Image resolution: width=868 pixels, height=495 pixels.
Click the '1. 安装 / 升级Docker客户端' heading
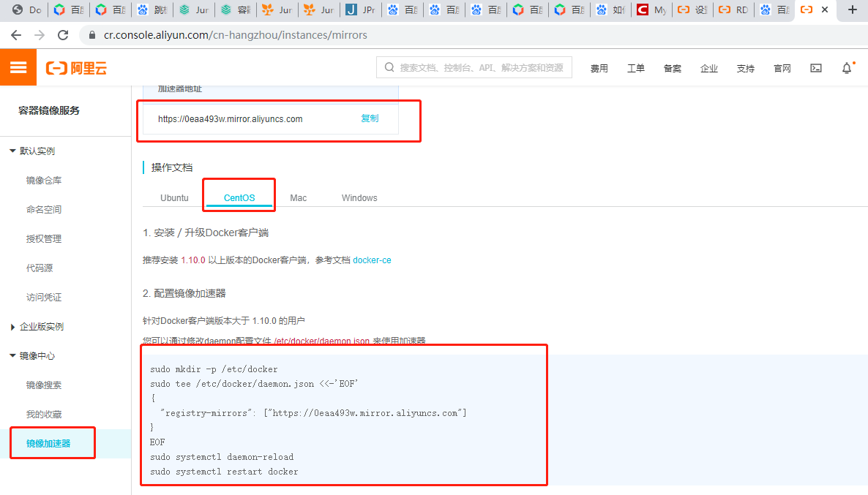[206, 233]
